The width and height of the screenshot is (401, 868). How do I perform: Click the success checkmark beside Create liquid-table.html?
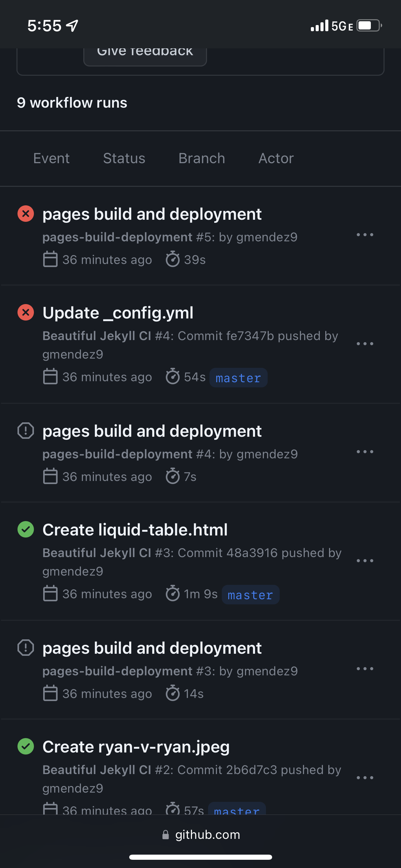point(26,529)
